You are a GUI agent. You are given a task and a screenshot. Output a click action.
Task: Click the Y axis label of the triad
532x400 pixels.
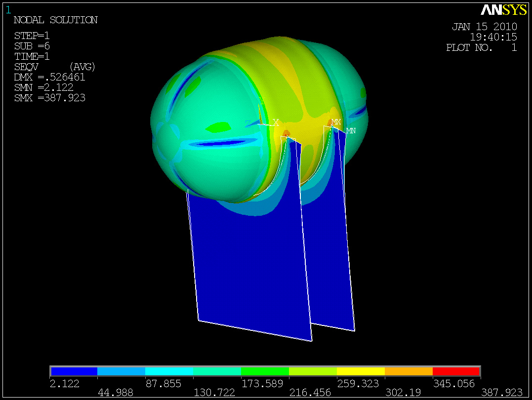coord(262,101)
